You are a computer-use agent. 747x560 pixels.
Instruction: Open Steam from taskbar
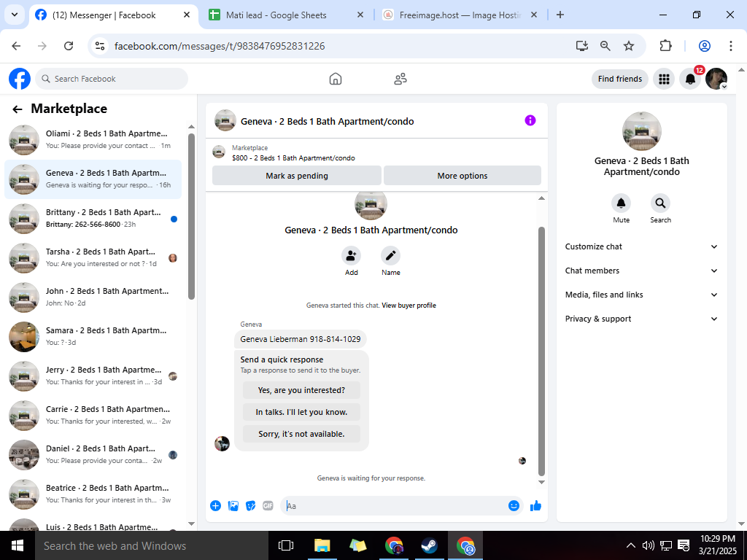tap(429, 545)
